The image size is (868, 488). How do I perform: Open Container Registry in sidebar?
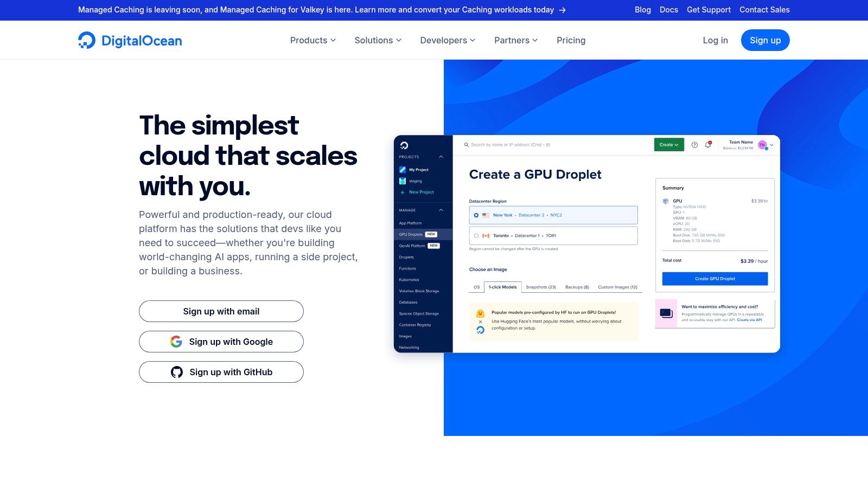[415, 325]
